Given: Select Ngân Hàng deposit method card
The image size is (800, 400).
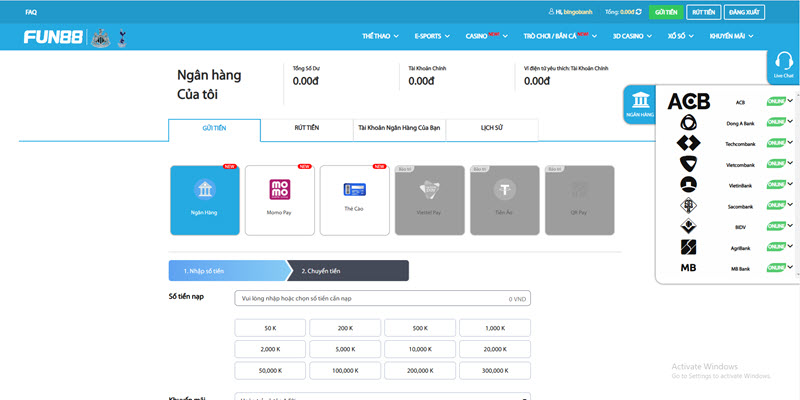Looking at the screenshot, I should pyautogui.click(x=205, y=200).
